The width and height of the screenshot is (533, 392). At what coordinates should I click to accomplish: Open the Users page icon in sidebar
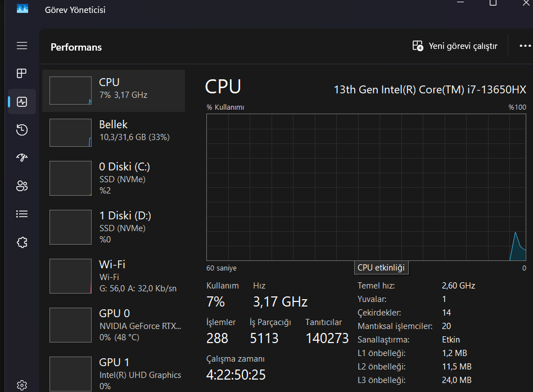pos(22,186)
